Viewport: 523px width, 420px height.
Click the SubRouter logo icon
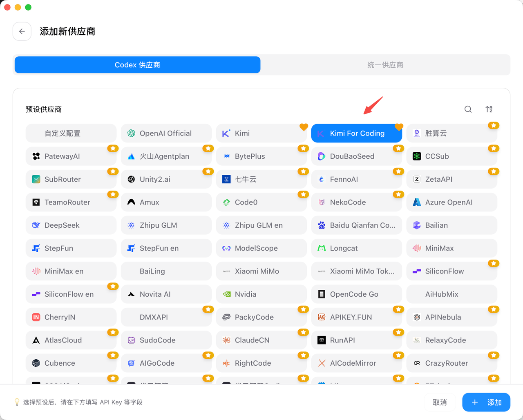click(36, 179)
